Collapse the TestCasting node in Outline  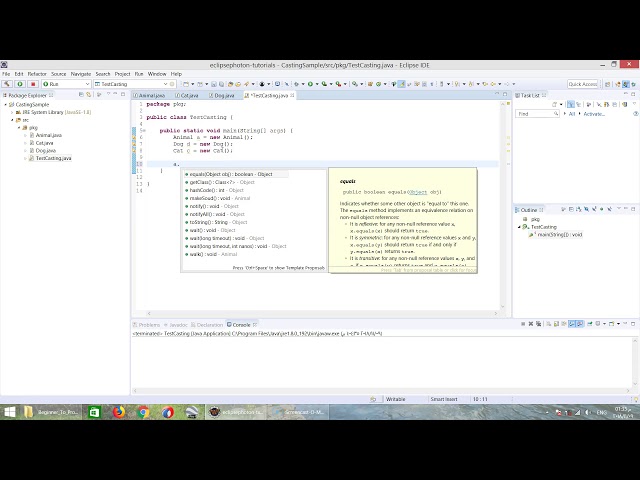(519, 227)
